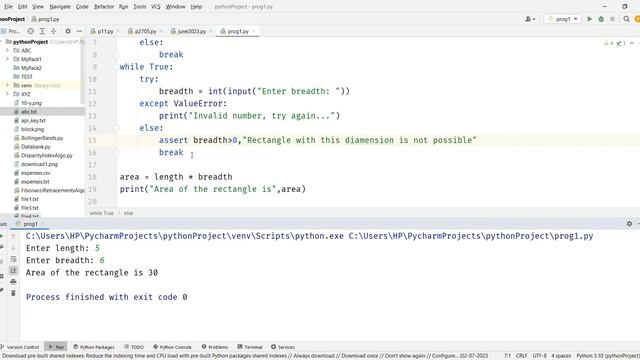Expand the venv library root folder
The image size is (640, 360).
coord(7,85)
